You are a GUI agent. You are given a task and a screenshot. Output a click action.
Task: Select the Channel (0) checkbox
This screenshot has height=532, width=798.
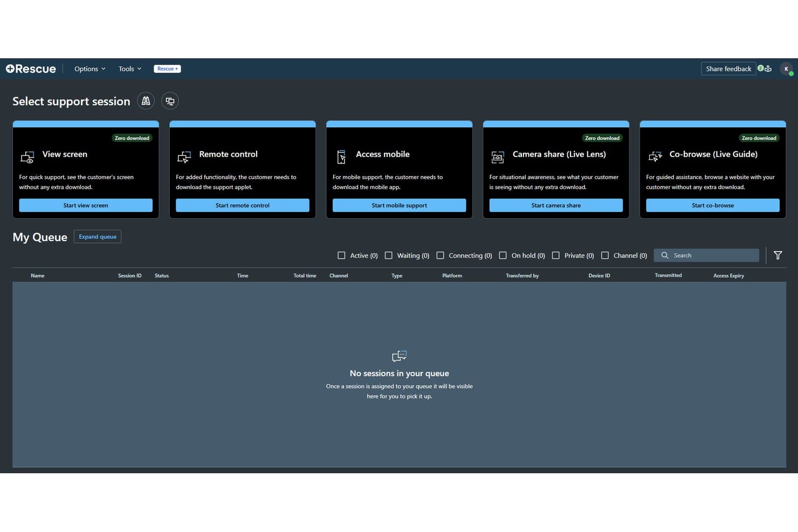(604, 255)
